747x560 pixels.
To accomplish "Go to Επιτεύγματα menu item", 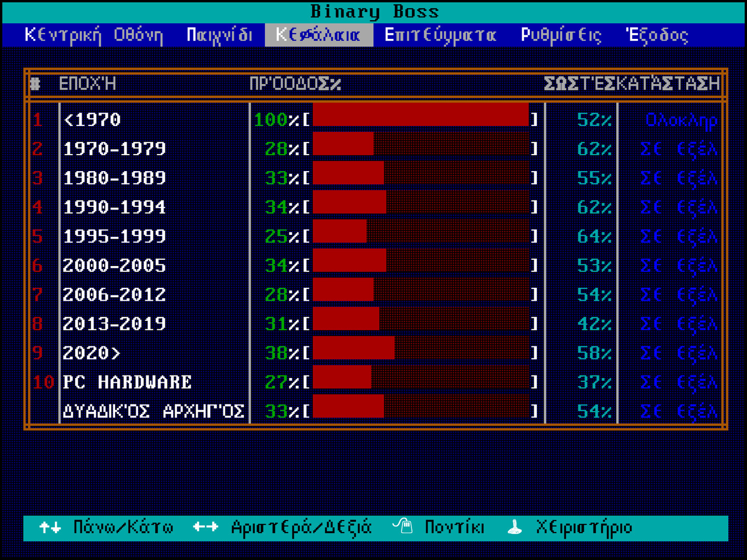I will tap(440, 35).
